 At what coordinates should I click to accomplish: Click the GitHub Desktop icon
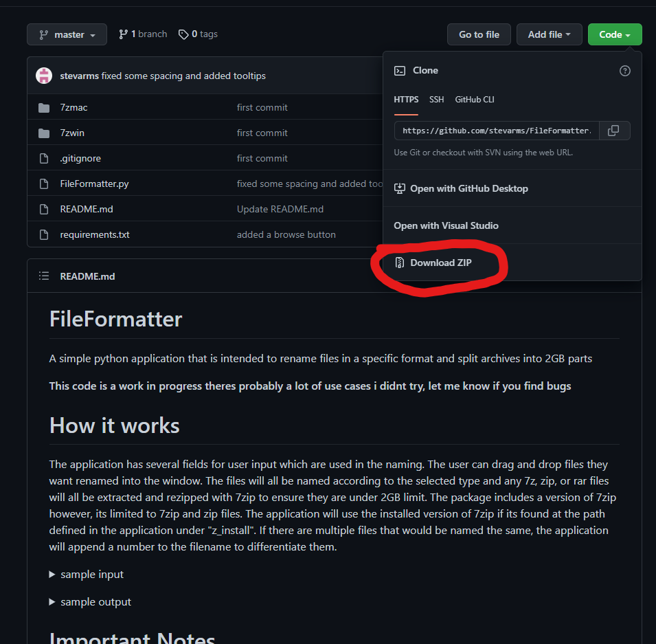tap(400, 188)
